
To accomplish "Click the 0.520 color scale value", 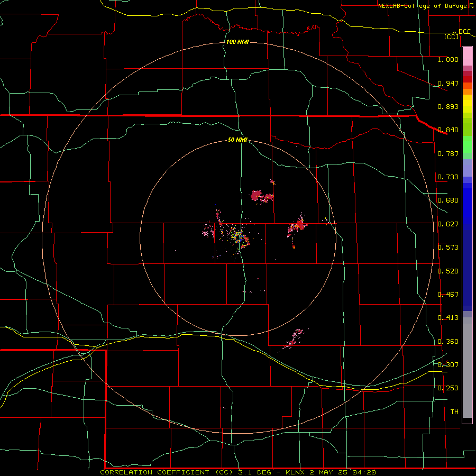I will [x=448, y=271].
